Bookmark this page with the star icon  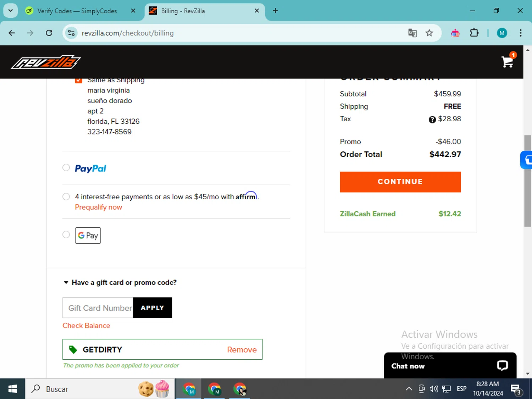point(429,33)
